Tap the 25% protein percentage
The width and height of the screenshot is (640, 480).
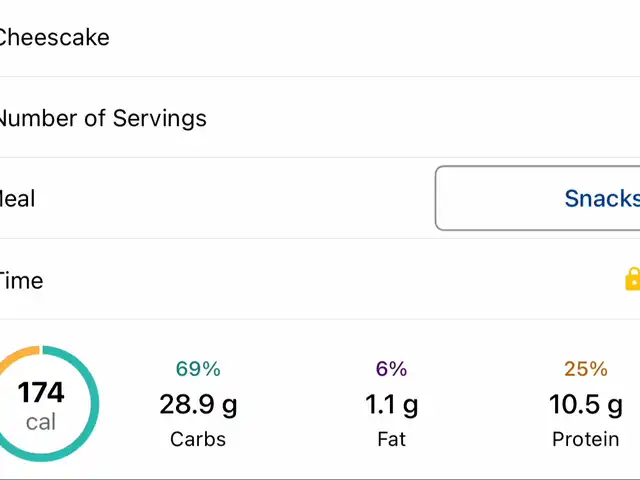click(585, 369)
